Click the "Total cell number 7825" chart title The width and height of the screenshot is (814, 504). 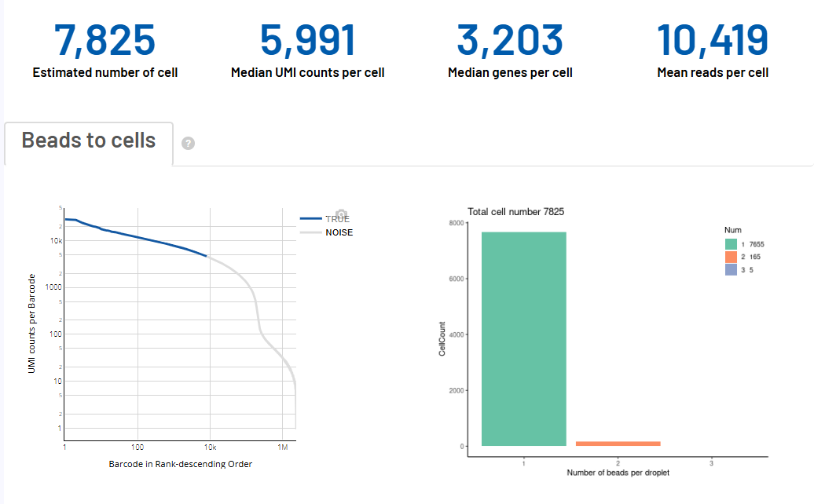tap(515, 212)
